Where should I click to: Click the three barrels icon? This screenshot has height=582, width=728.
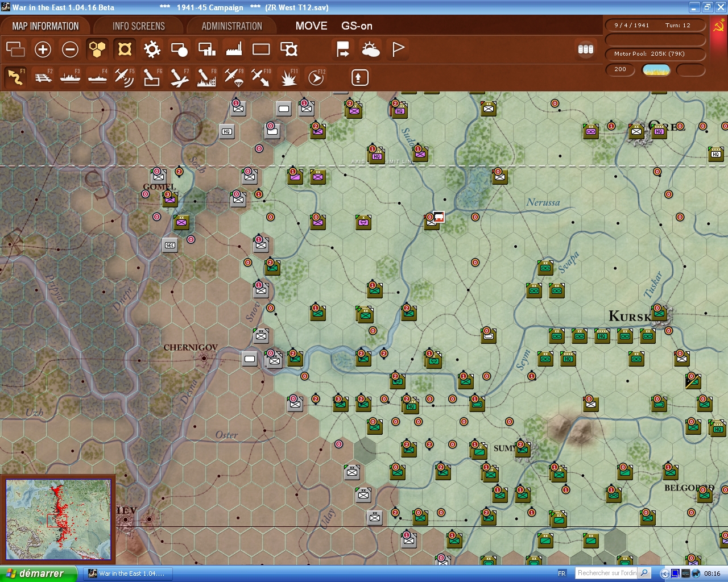click(586, 49)
